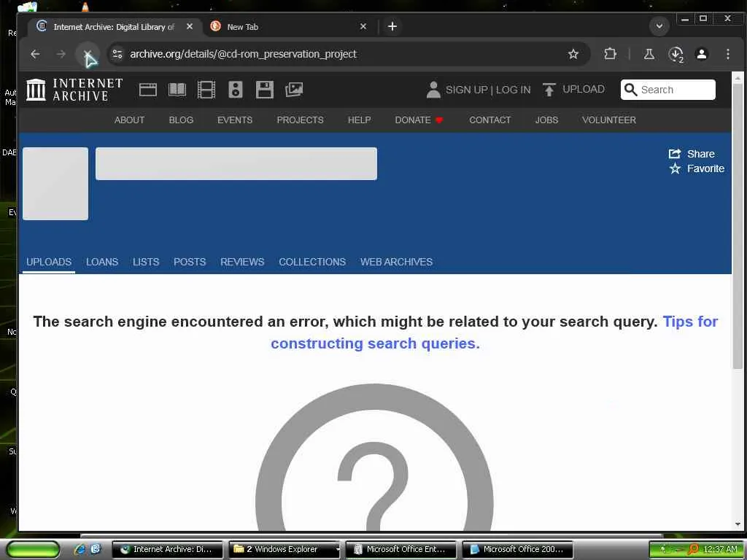Open the EVENTS menu item

coord(235,120)
